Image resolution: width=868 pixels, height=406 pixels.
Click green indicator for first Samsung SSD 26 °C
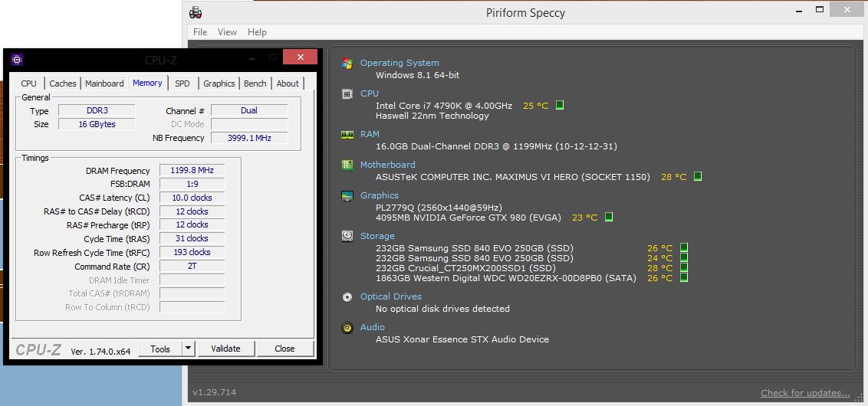(x=684, y=247)
